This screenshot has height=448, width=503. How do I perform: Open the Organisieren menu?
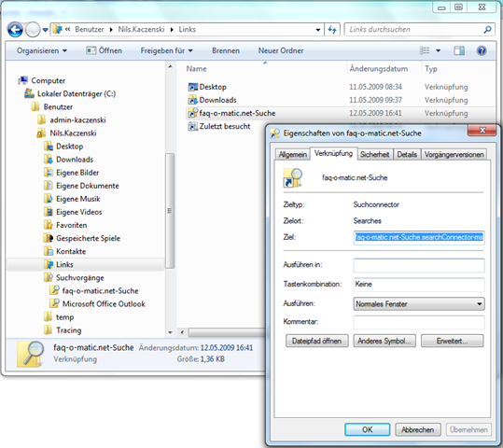tap(42, 50)
